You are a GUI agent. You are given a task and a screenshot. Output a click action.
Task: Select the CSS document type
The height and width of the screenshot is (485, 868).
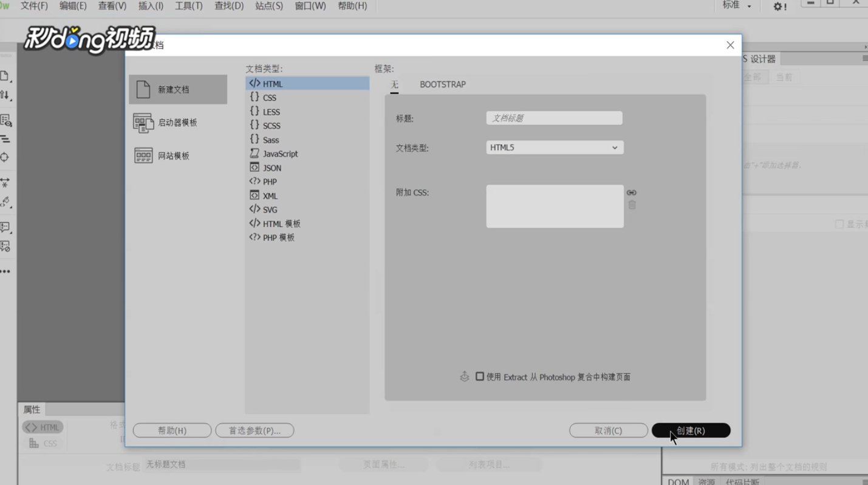307,98
